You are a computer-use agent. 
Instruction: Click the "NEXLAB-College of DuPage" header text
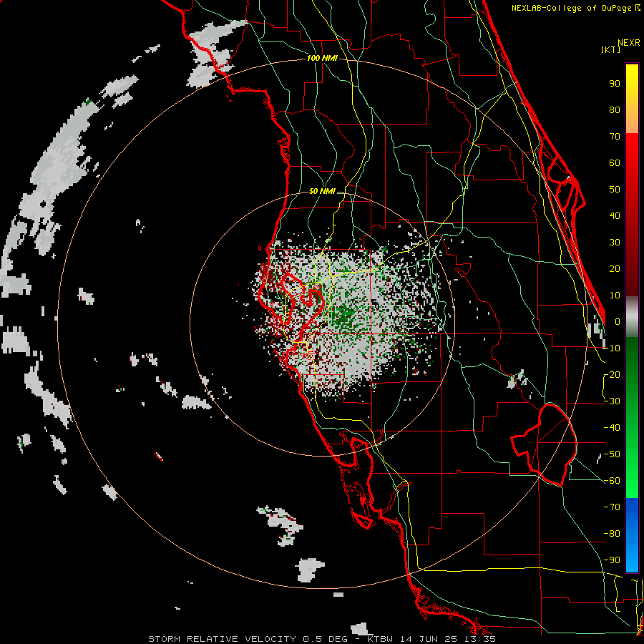[571, 8]
